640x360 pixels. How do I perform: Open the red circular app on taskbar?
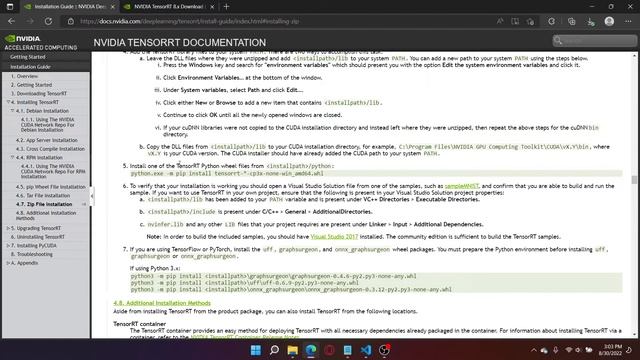pyautogui.click(x=329, y=350)
